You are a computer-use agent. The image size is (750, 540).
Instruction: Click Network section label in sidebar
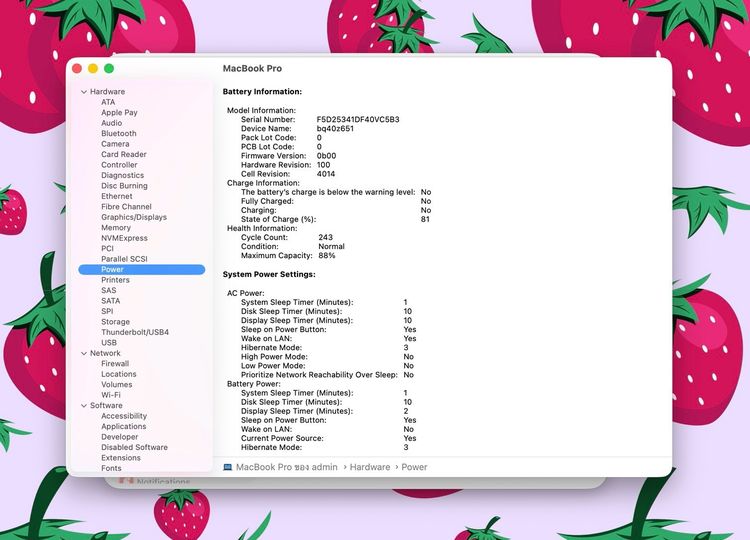coord(105,353)
